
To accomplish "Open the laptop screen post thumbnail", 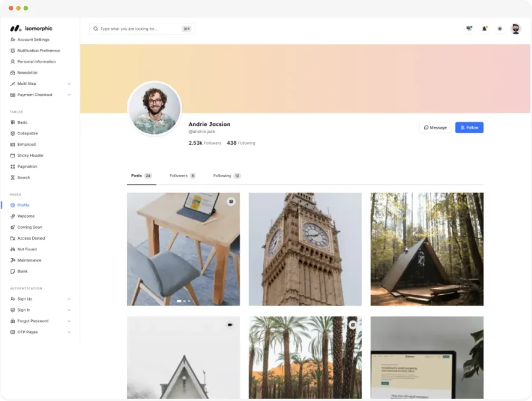I will click(x=427, y=358).
